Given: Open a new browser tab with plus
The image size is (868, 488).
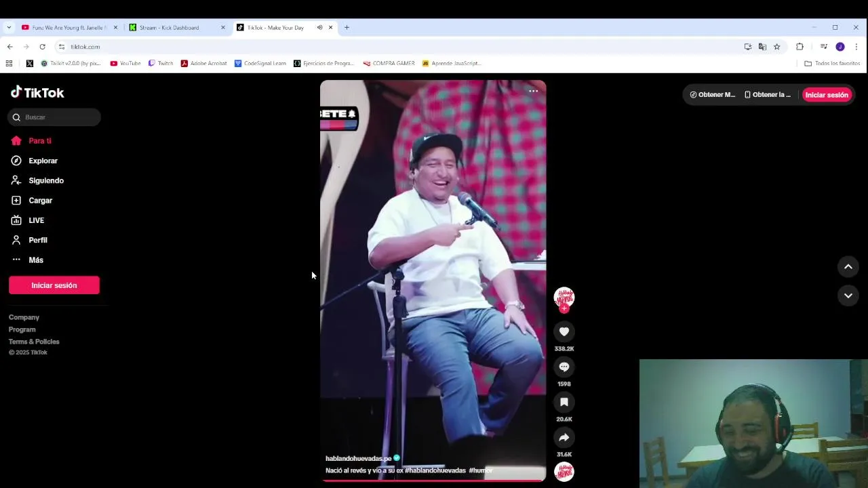Looking at the screenshot, I should [x=347, y=28].
